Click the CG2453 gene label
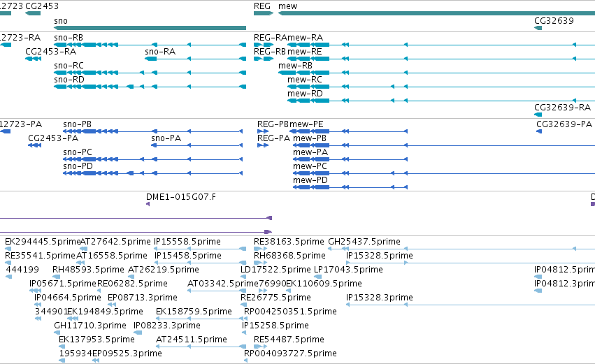Viewport: 595px width, 364px height. [x=42, y=6]
